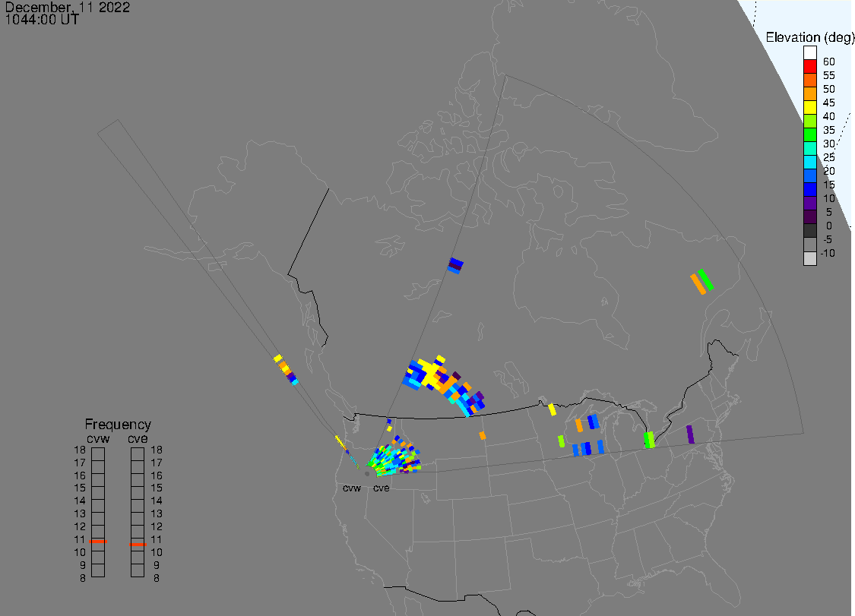This screenshot has width=855, height=616.
Task: Click the '18' label left of cvw bar
Action: click(80, 450)
